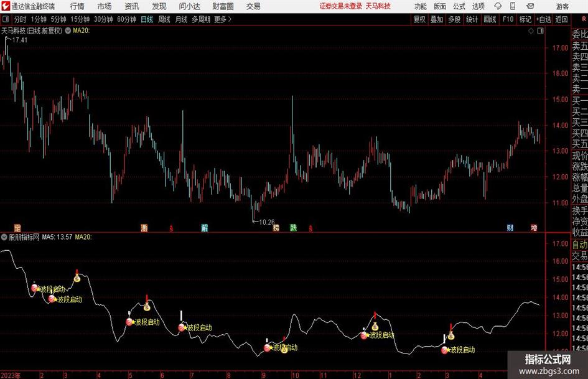588x379 pixels.
Task: Open the mobile phone icon in title bar
Action: tap(513, 6)
